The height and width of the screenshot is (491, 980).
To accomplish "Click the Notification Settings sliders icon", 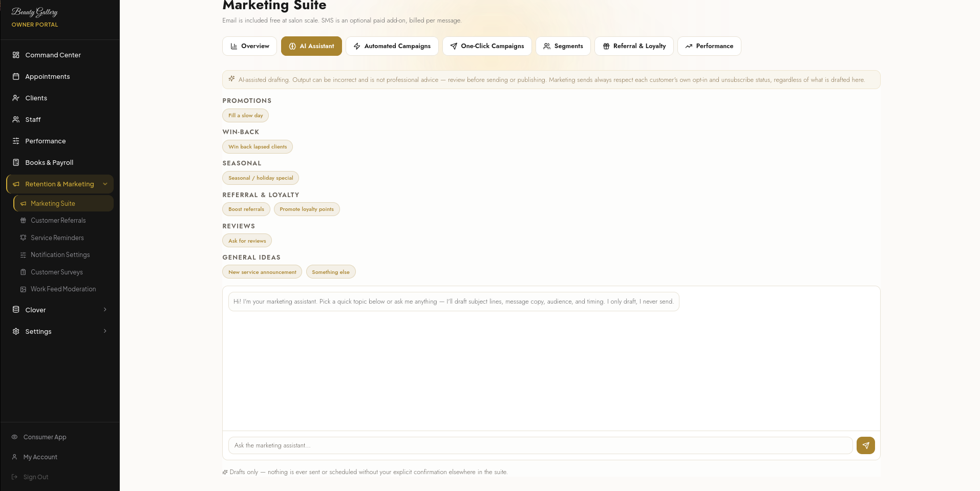I will (23, 255).
